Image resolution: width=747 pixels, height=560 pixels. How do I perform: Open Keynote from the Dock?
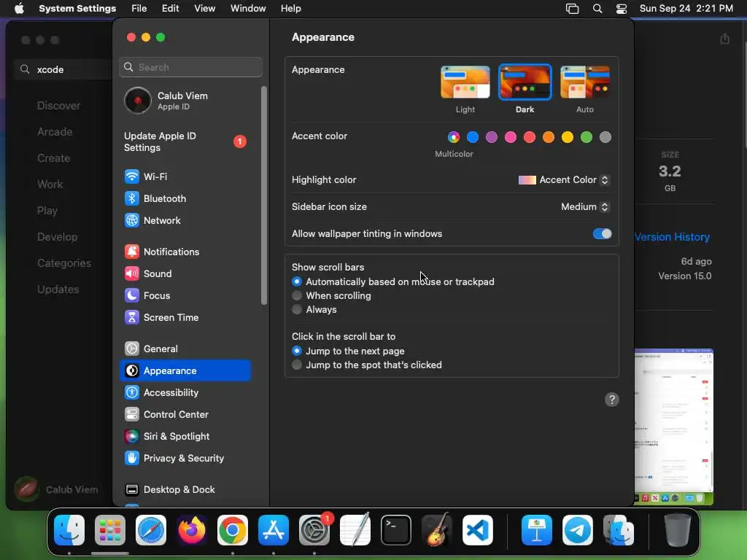click(x=537, y=530)
